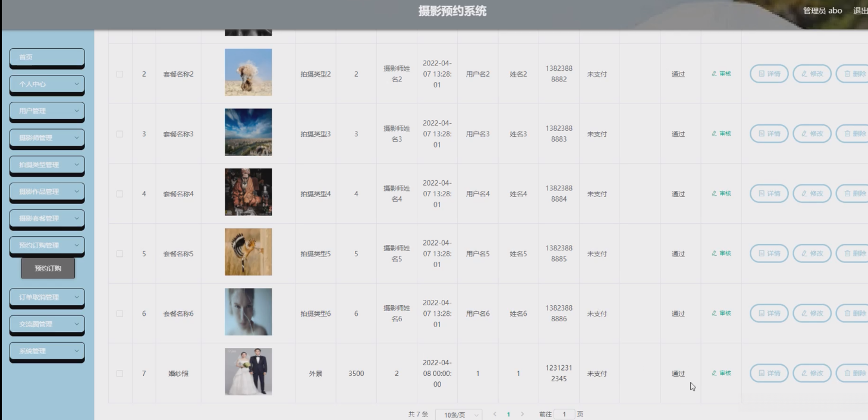Click the 用户名3 username cell
This screenshot has width=868, height=420.
[478, 134]
